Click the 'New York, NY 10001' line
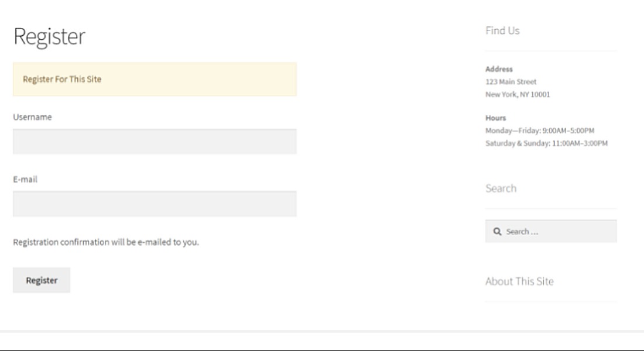Viewport: 644px width, 351px height. click(518, 94)
